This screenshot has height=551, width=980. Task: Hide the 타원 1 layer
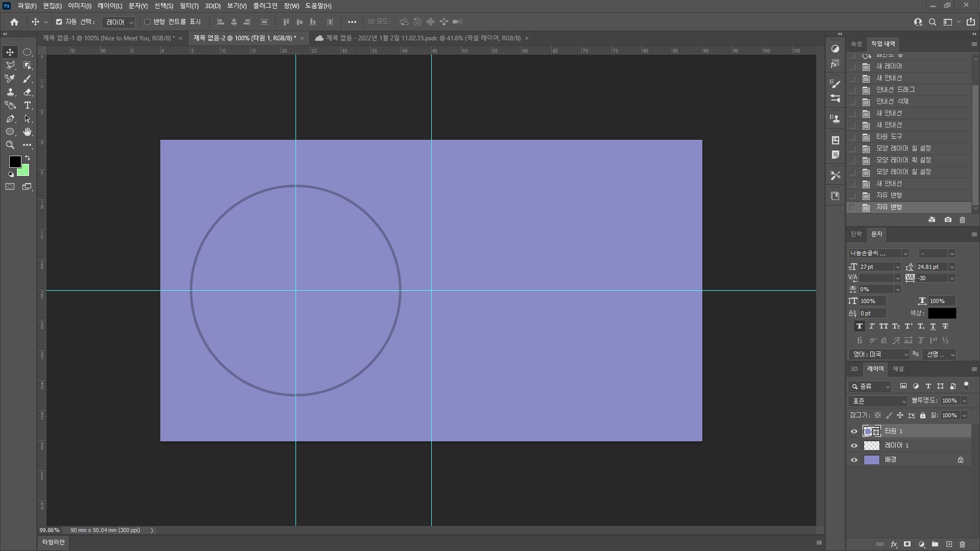point(854,431)
